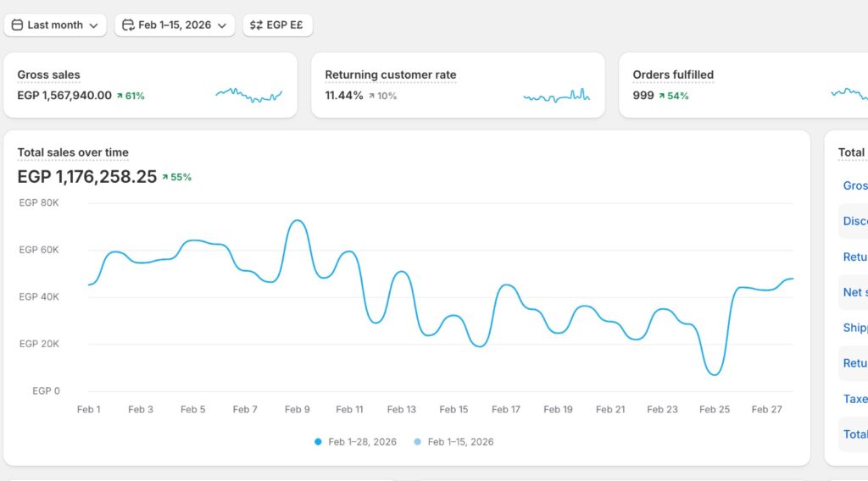Click the compare calendar icon beside Feb 1–15

pos(128,25)
